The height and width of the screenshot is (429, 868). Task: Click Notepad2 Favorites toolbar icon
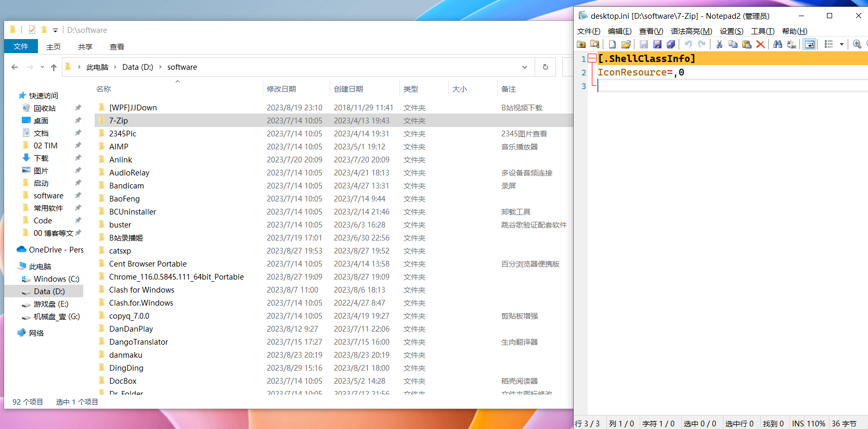[581, 45]
